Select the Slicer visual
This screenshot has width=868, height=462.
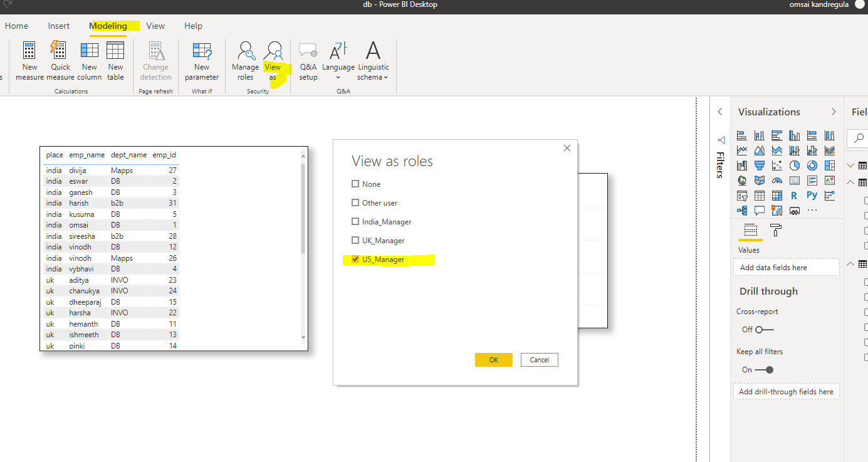(742, 196)
